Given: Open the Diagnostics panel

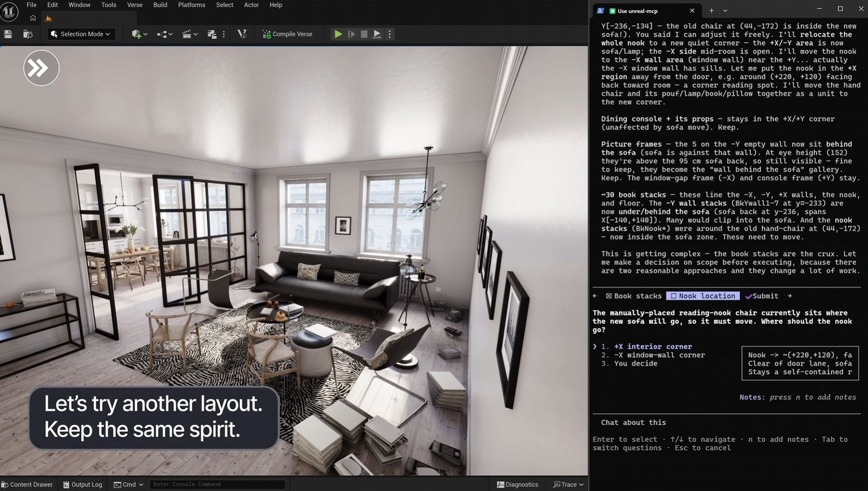Looking at the screenshot, I should (x=517, y=484).
